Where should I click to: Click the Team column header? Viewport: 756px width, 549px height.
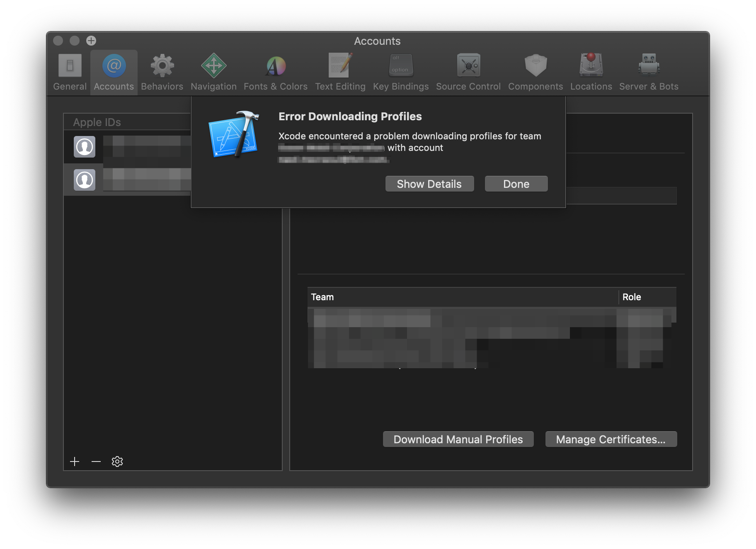(x=463, y=297)
